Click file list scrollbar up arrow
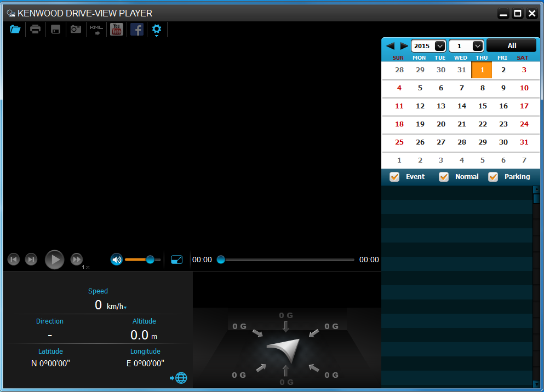544x392 pixels. tap(536, 189)
